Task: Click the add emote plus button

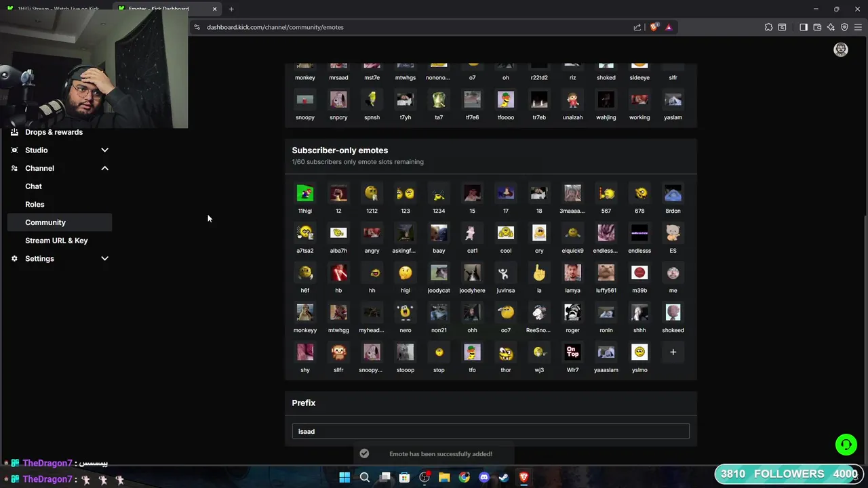Action: [673, 352]
